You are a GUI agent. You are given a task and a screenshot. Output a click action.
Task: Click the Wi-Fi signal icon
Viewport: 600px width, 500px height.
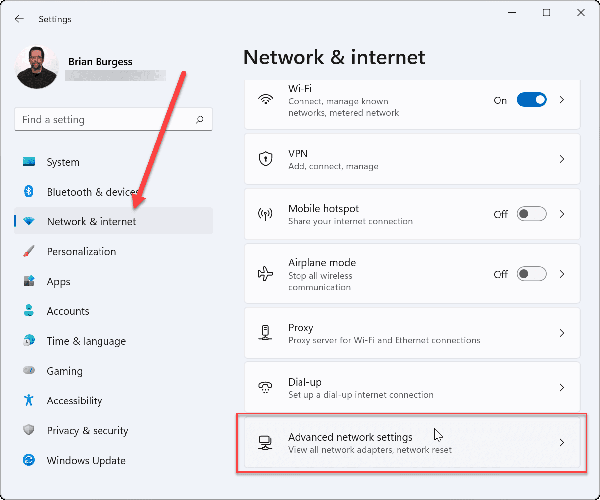pyautogui.click(x=265, y=99)
